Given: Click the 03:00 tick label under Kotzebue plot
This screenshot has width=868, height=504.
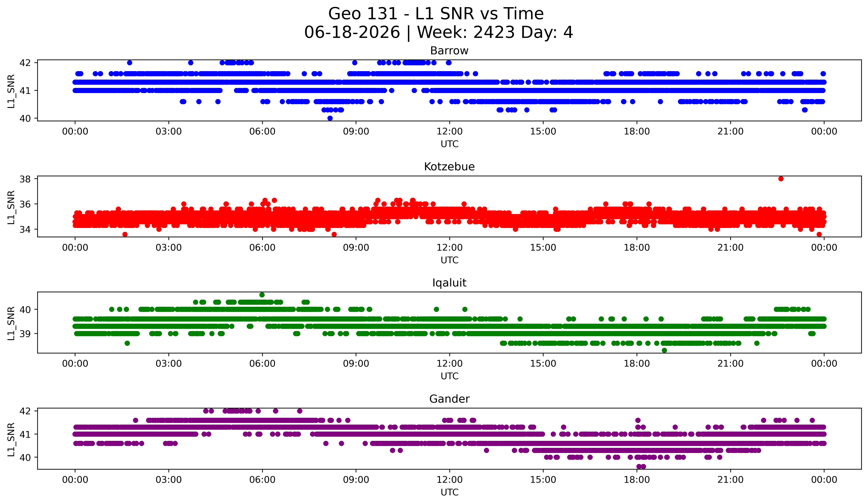Looking at the screenshot, I should [169, 248].
